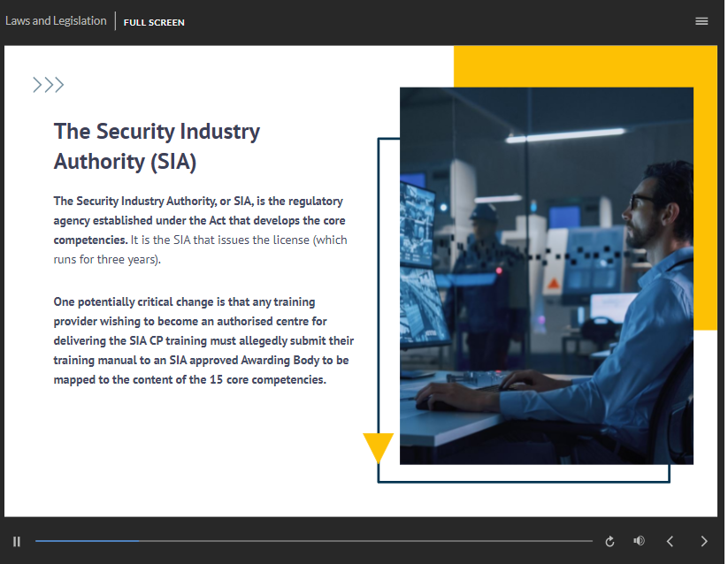Image resolution: width=728 pixels, height=564 pixels.
Task: Click the seekbar progress track
Action: coord(314,541)
